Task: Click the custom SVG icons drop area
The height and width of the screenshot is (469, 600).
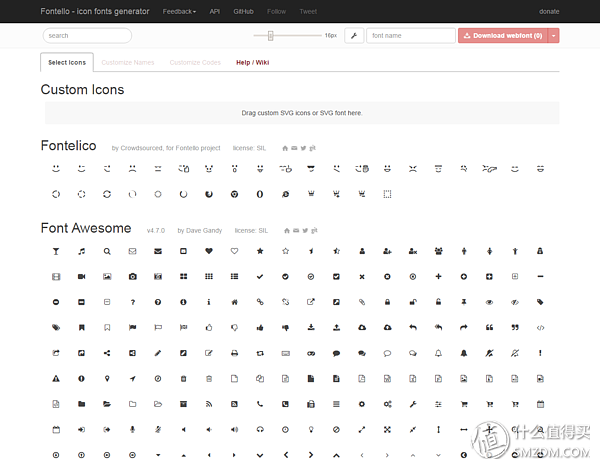Action: pyautogui.click(x=302, y=113)
